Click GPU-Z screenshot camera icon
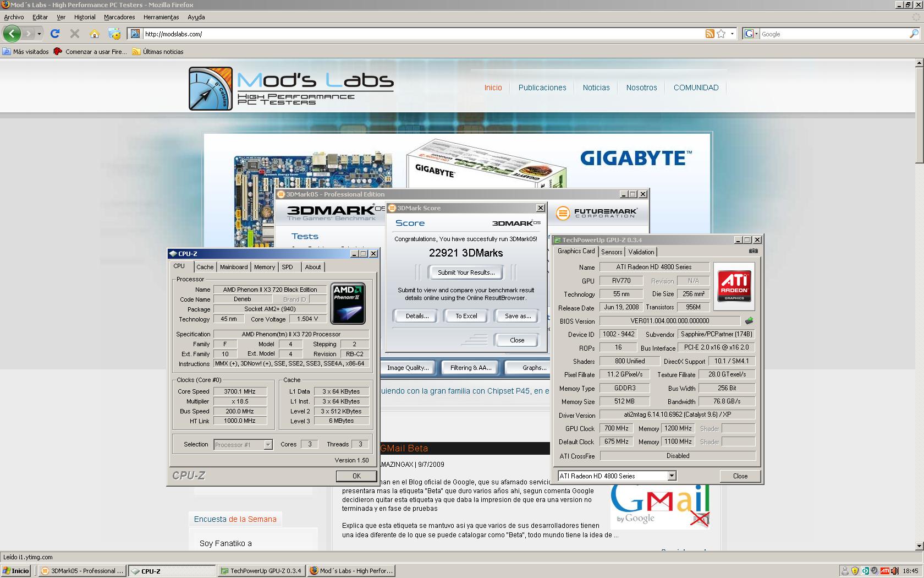The width and height of the screenshot is (924, 578). pos(753,251)
